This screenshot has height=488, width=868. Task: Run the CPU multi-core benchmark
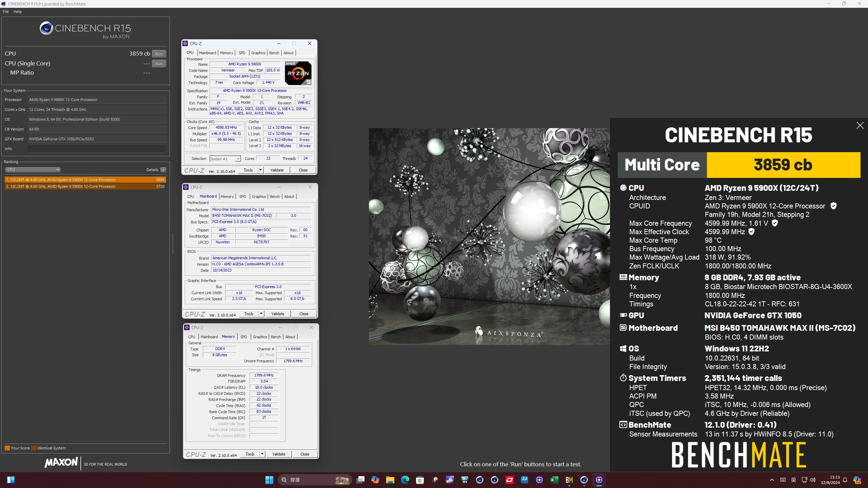click(x=159, y=54)
